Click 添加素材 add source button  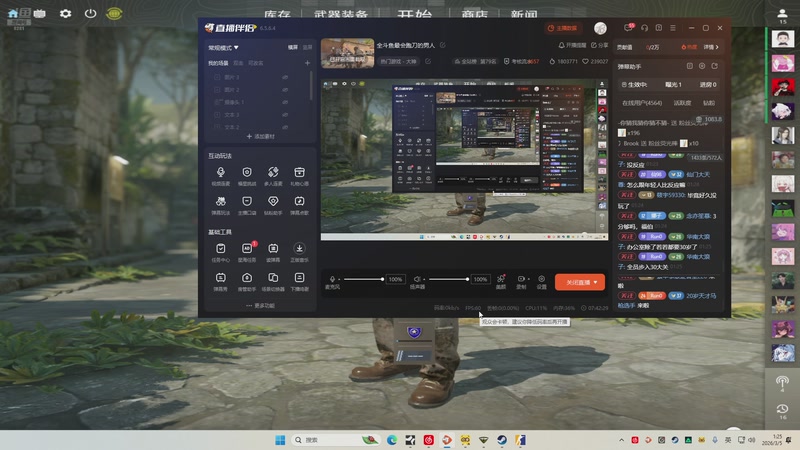pyautogui.click(x=260, y=136)
